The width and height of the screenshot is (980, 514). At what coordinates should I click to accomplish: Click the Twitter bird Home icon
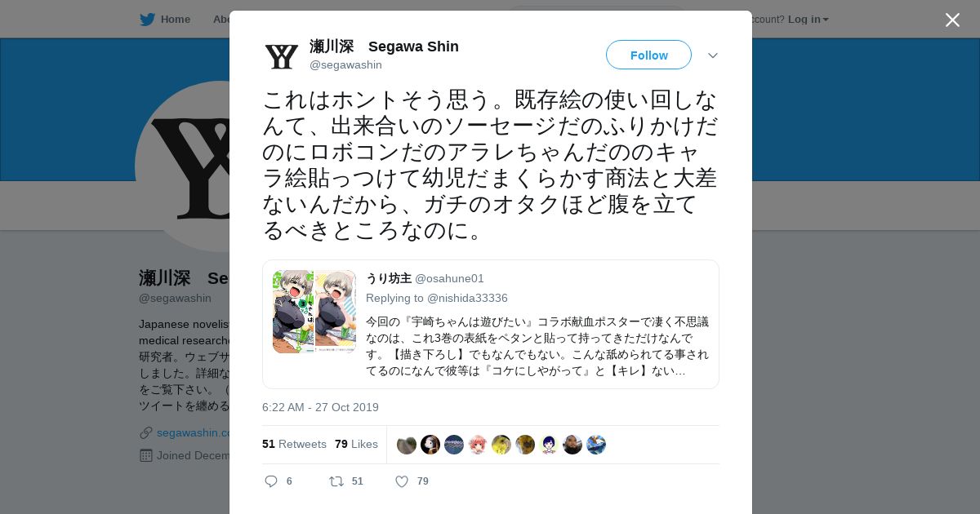coord(147,20)
